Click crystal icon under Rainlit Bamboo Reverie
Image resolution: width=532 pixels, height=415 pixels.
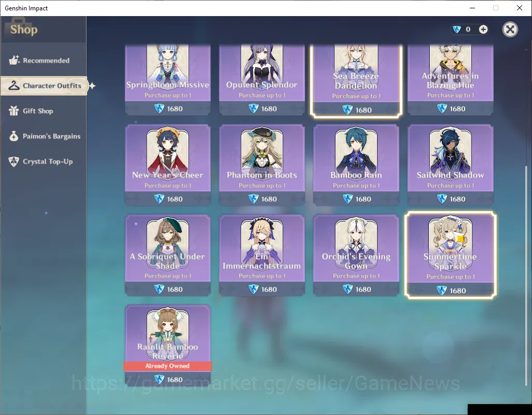click(159, 379)
